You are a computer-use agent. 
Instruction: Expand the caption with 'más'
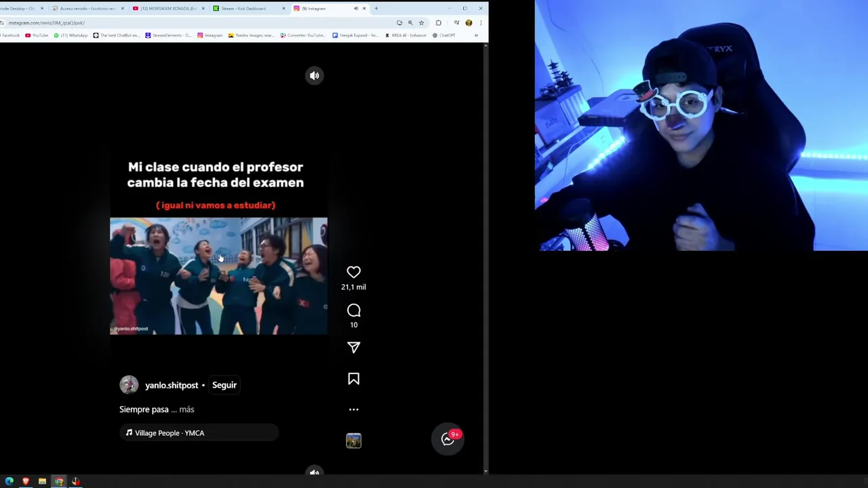[x=186, y=409]
